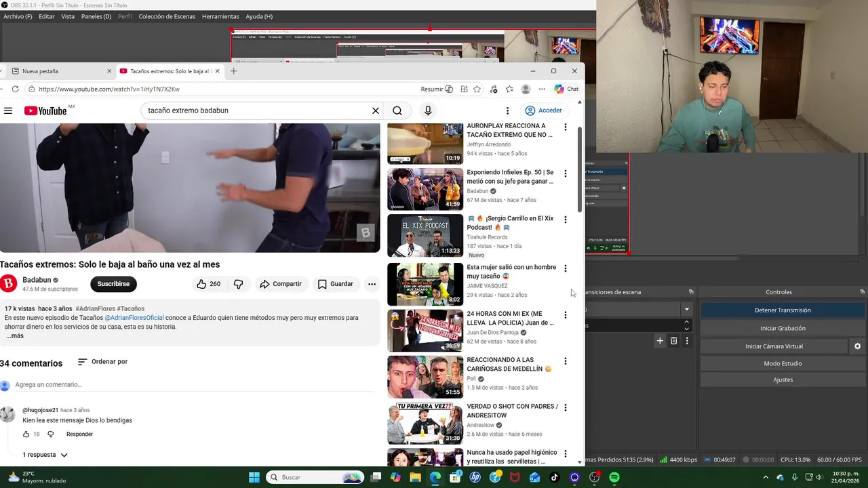Viewport: 868px width, 488px height.
Task: Start voice search with the microphone
Action: pos(428,110)
